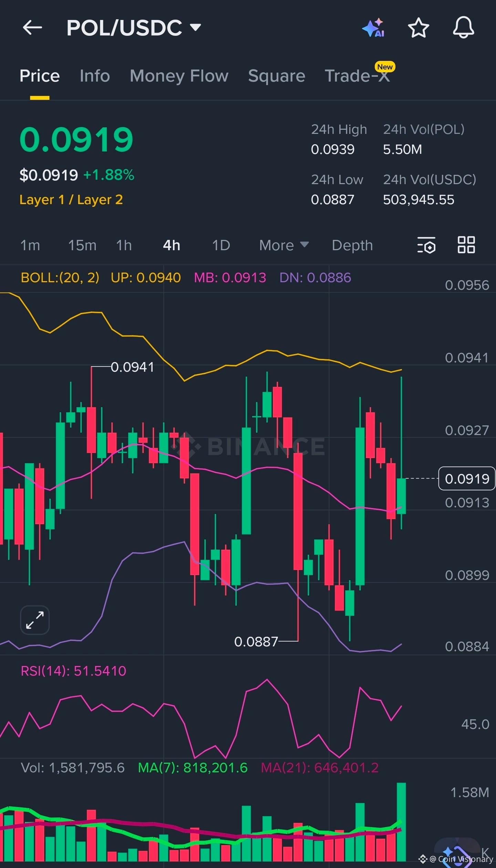Image resolution: width=496 pixels, height=868 pixels.
Task: Switch to the Info tab
Action: tap(95, 76)
